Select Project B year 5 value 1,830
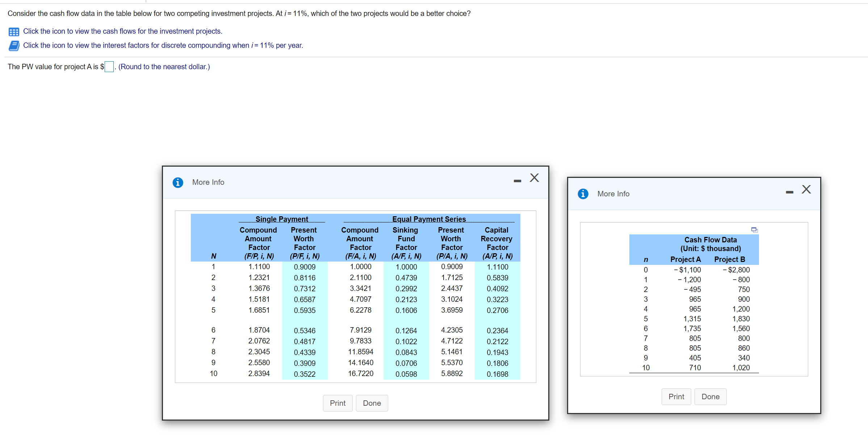The width and height of the screenshot is (868, 438). coord(741,319)
